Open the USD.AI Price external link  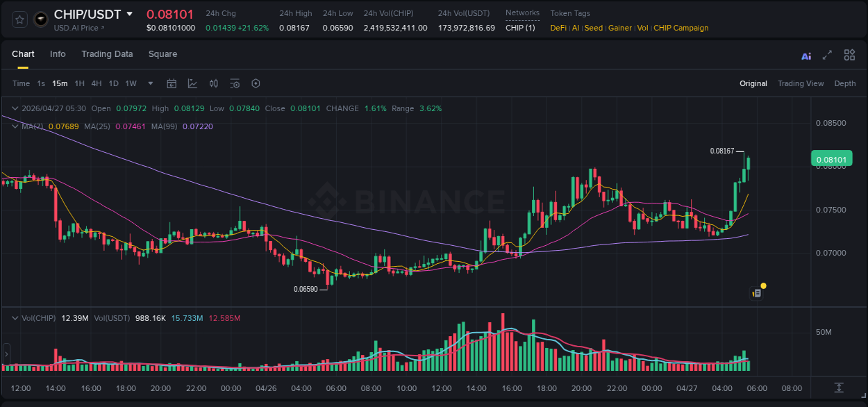point(79,28)
